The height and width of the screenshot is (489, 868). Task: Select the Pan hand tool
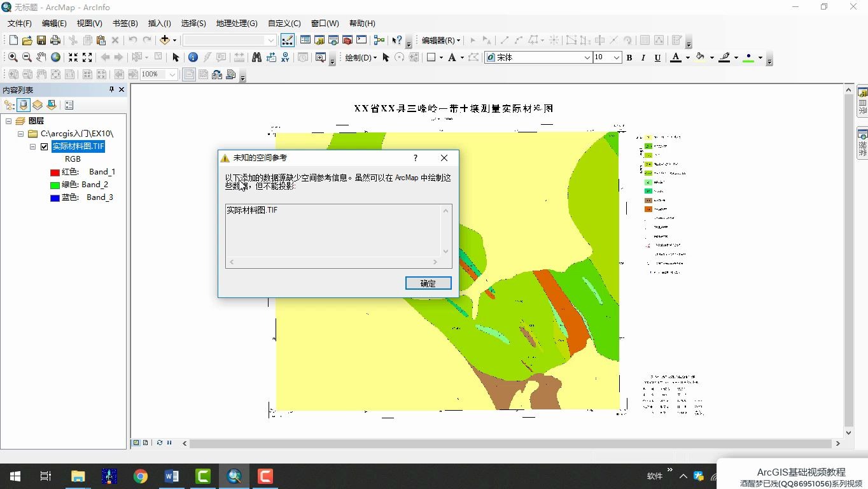pyautogui.click(x=41, y=57)
